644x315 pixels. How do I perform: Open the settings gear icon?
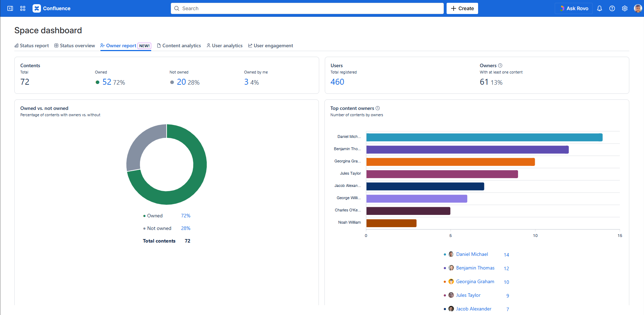625,8
